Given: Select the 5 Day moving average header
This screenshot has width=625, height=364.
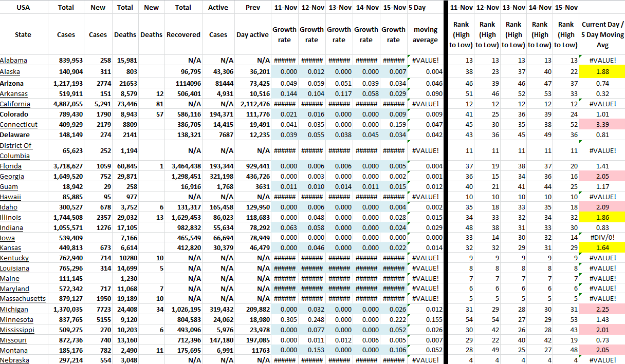Looking at the screenshot, I should [425, 34].
